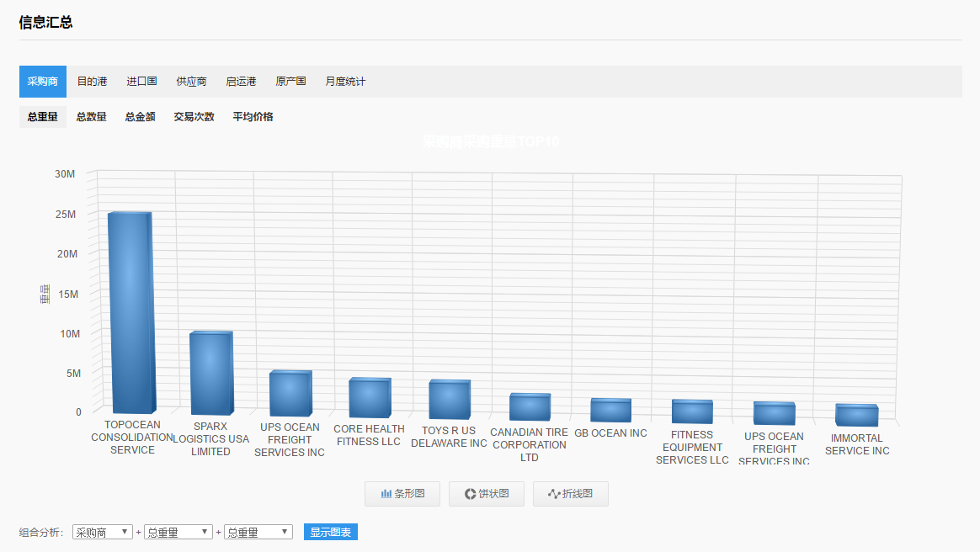Click the IMMORTAL SERVICE INC label
Image resolution: width=980 pixels, height=552 pixels.
[857, 444]
